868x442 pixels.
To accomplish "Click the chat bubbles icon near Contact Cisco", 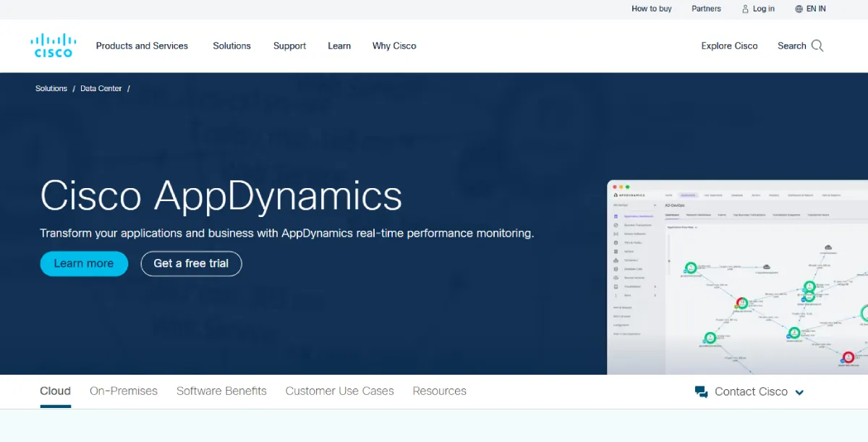I will 700,391.
